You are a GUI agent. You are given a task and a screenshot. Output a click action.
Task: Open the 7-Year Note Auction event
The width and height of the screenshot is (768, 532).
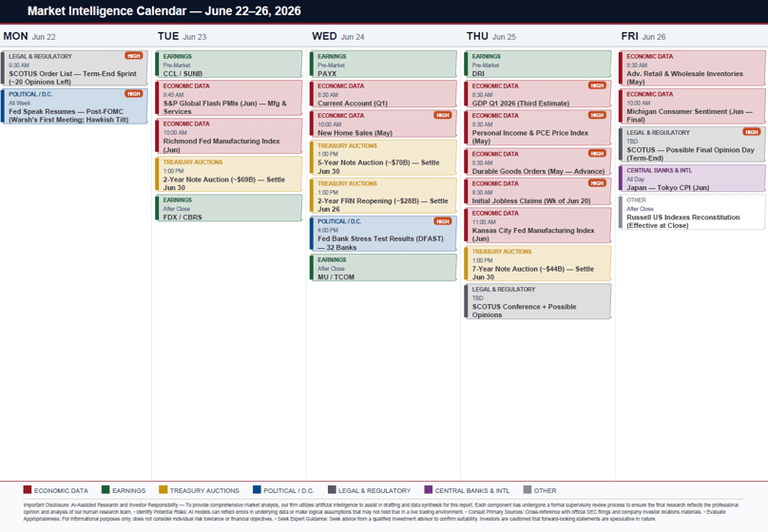(x=538, y=263)
